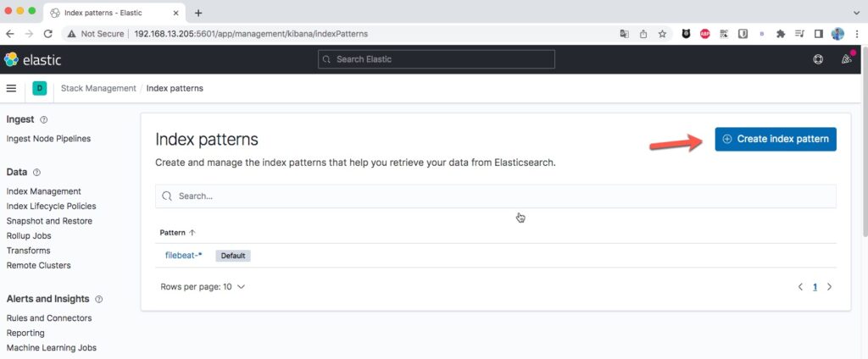868x359 pixels.
Task: Go back with browser back arrow
Action: pyautogui.click(x=10, y=34)
